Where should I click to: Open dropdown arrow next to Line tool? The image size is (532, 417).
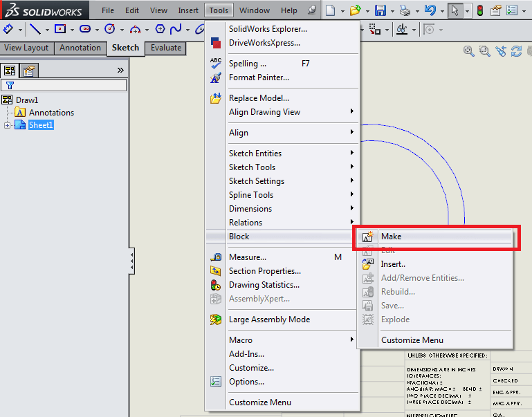47,30
